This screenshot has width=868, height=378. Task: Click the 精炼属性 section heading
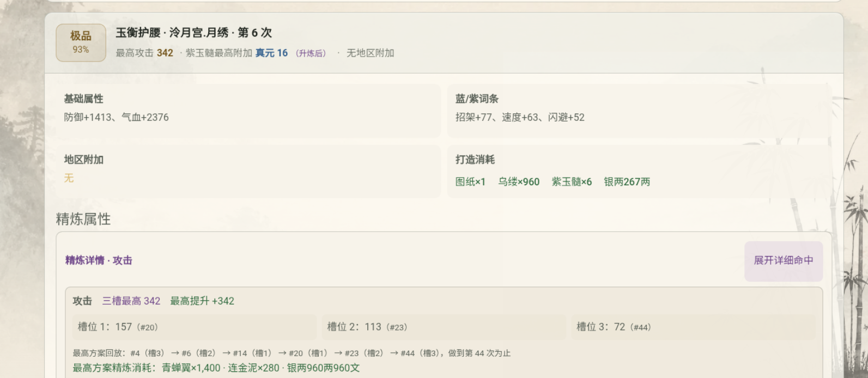tap(83, 220)
